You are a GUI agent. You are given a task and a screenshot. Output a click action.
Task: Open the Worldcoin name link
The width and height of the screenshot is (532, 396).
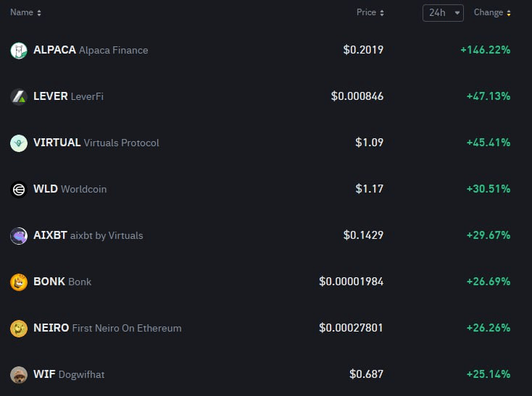point(84,189)
